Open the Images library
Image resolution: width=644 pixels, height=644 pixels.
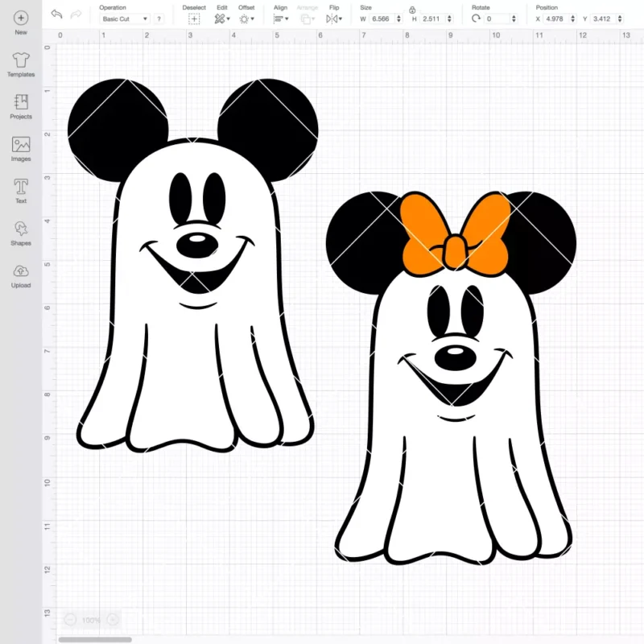21,149
